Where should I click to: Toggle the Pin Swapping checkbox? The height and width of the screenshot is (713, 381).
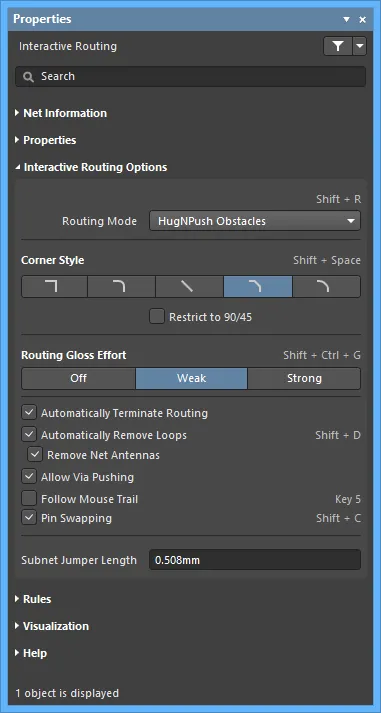[x=29, y=518]
